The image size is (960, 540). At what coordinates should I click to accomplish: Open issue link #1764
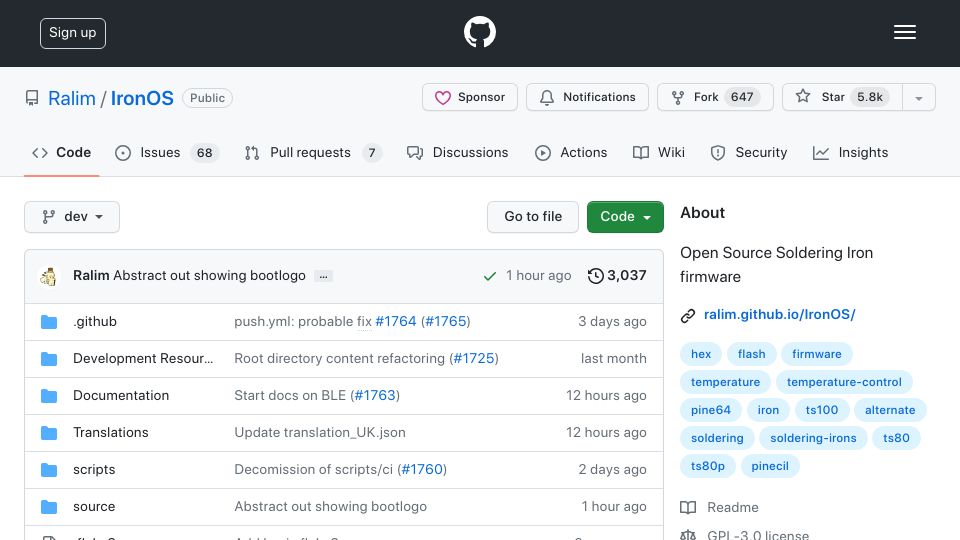(396, 321)
